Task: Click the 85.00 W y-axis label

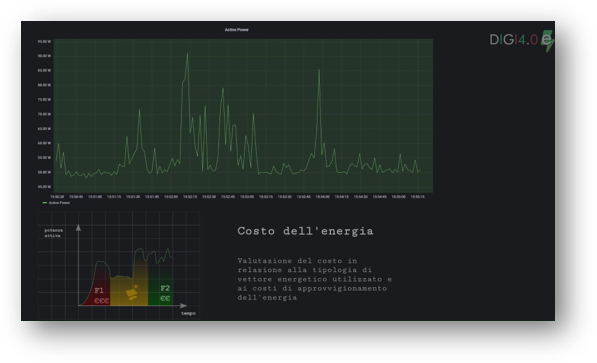Action: [44, 70]
